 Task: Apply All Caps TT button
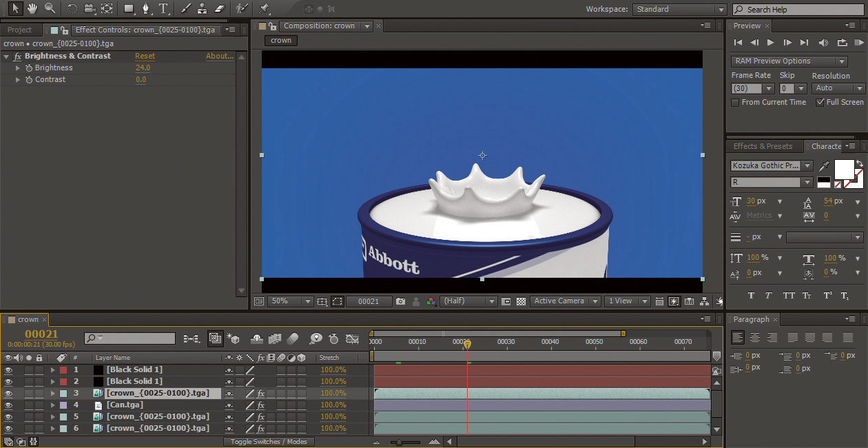[x=789, y=296]
